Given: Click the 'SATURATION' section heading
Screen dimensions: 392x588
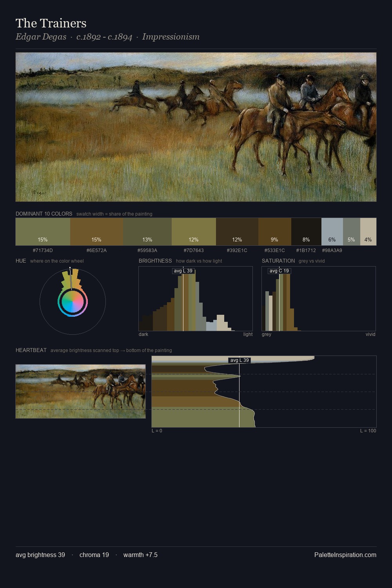Looking at the screenshot, I should 278,261.
